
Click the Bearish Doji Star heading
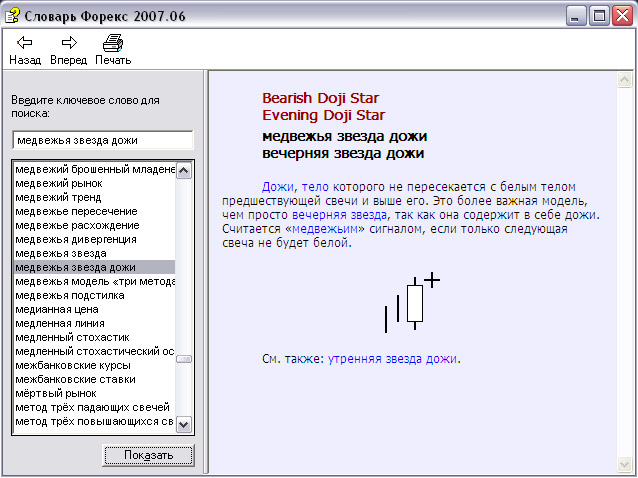pos(321,98)
